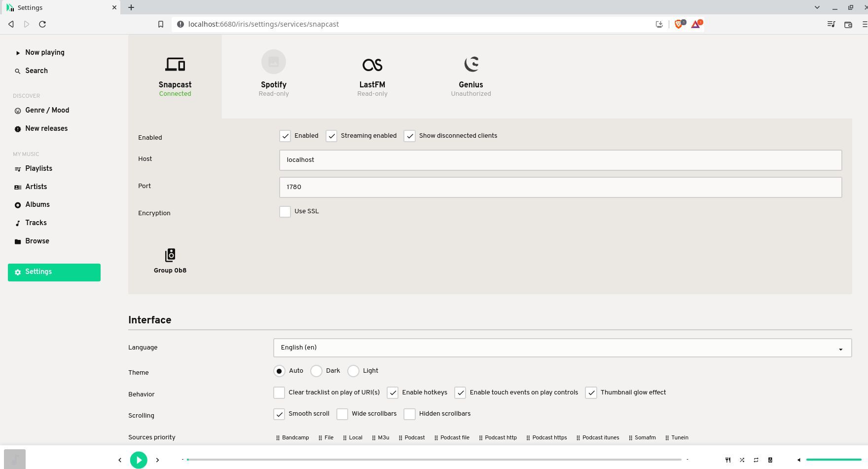Focus the Port input field

560,187
